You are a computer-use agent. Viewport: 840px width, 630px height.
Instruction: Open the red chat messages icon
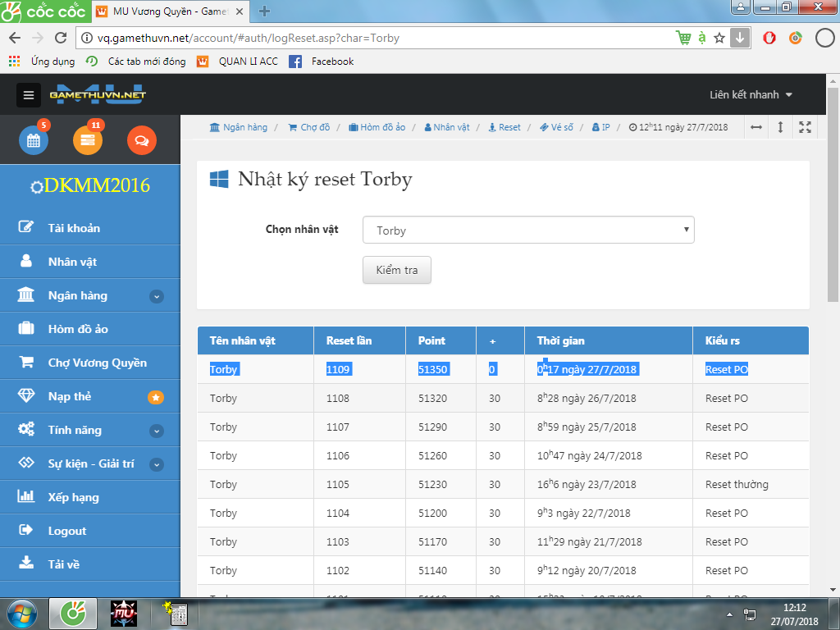pyautogui.click(x=141, y=140)
